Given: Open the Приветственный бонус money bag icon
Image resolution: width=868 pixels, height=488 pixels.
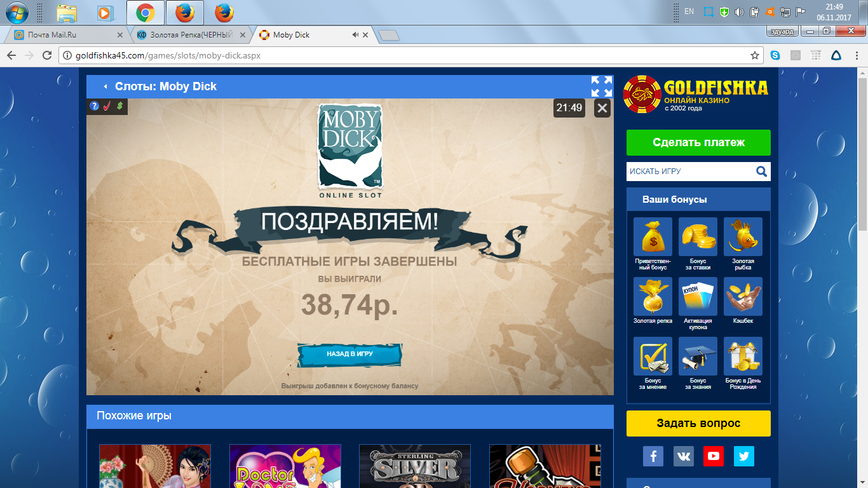Looking at the screenshot, I should pyautogui.click(x=653, y=237).
